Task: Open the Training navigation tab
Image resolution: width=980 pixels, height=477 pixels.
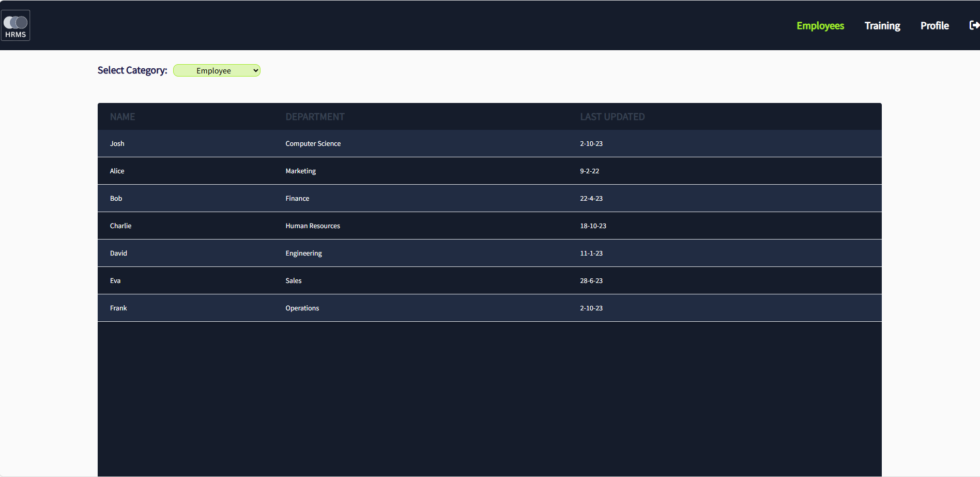Action: tap(882, 26)
